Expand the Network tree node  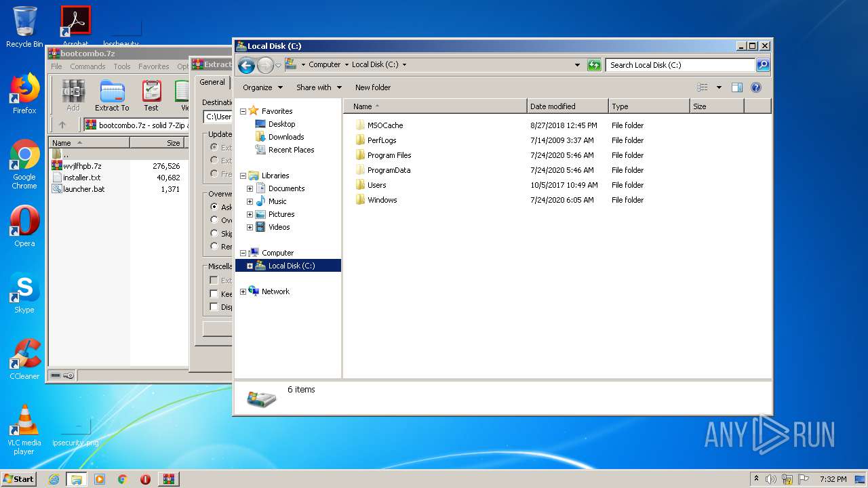tap(243, 291)
